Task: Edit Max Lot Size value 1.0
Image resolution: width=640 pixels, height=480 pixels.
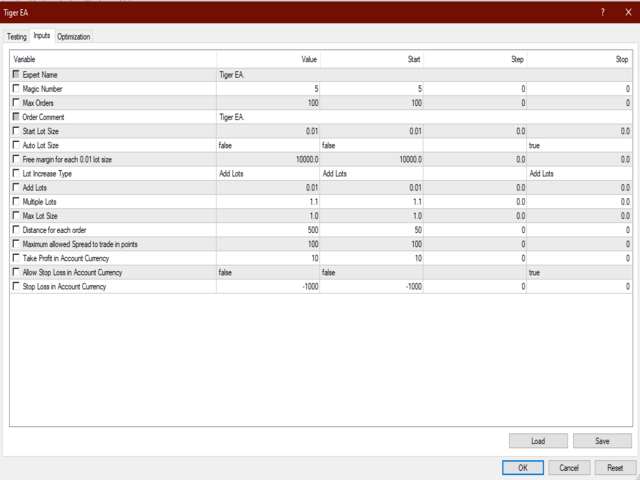Action: coord(268,216)
